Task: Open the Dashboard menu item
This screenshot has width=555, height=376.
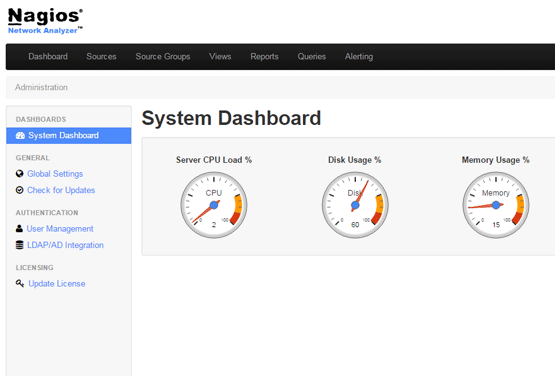Action: point(48,57)
